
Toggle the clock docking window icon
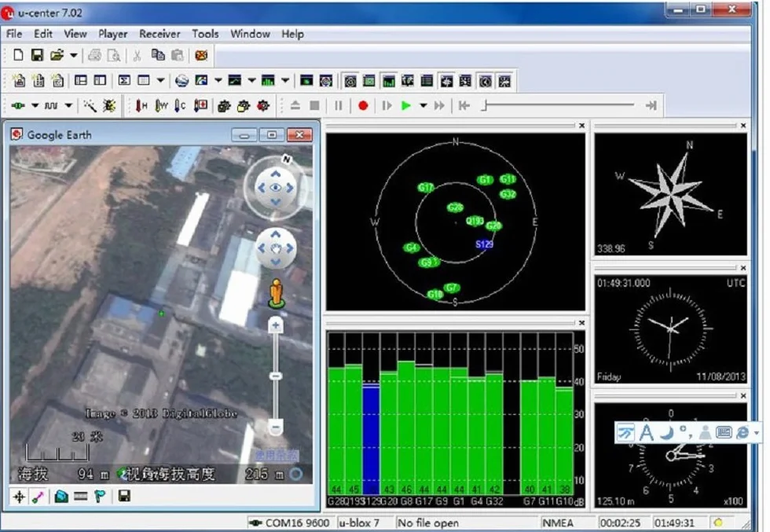pos(486,81)
